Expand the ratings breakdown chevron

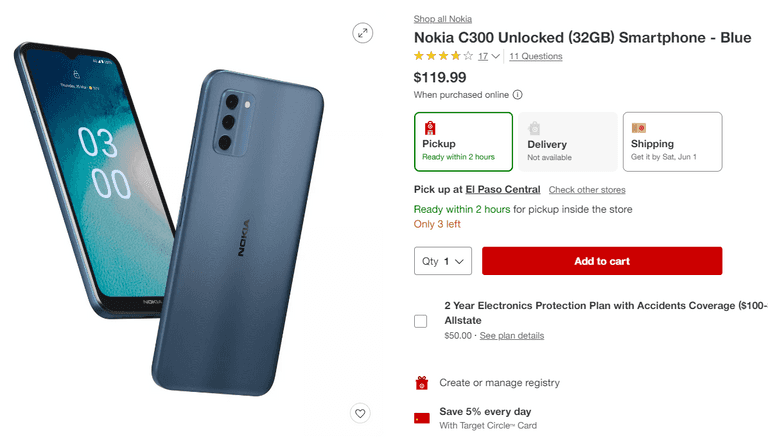pyautogui.click(x=496, y=57)
